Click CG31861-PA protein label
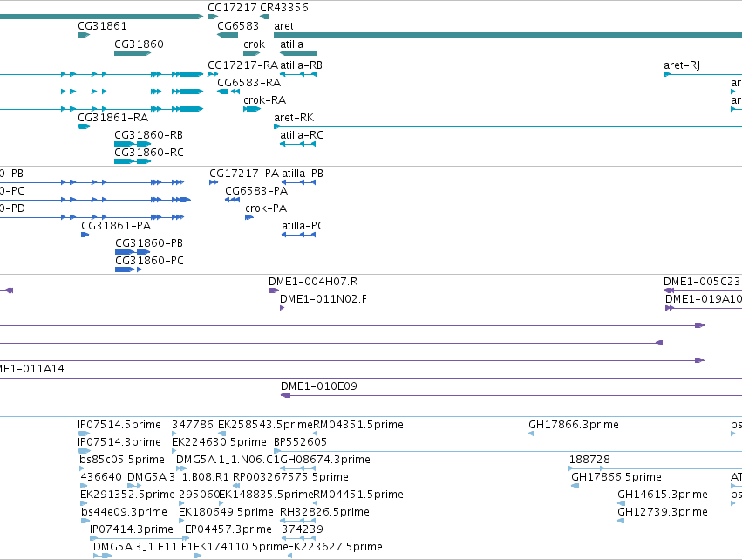The image size is (742, 560). click(x=116, y=226)
